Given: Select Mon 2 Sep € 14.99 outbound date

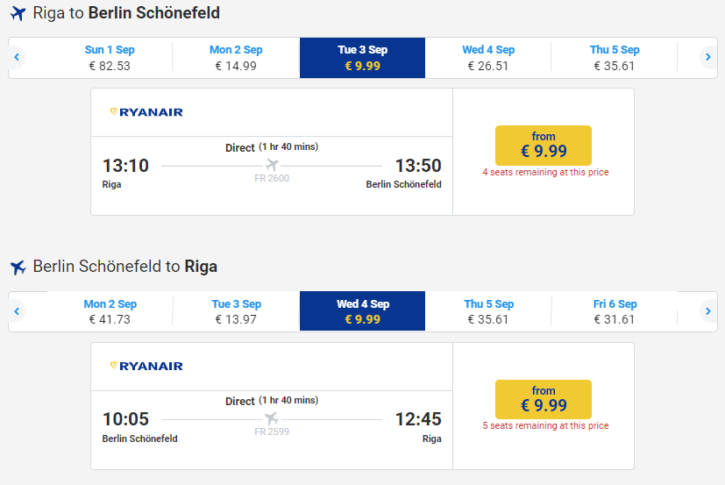Looking at the screenshot, I should tap(236, 58).
